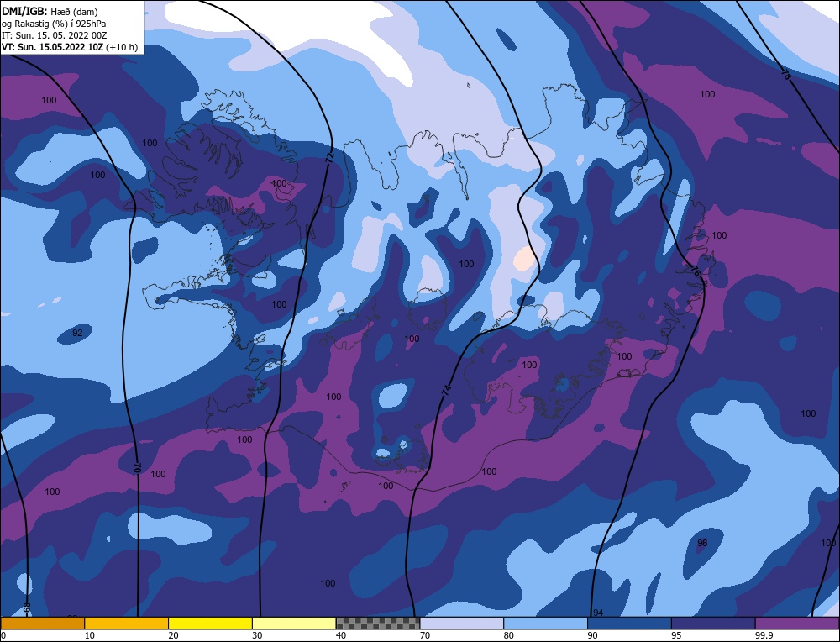Click 'og Rakastig (%) í 925hPa' header text
840x642 pixels.
pyautogui.click(x=54, y=24)
